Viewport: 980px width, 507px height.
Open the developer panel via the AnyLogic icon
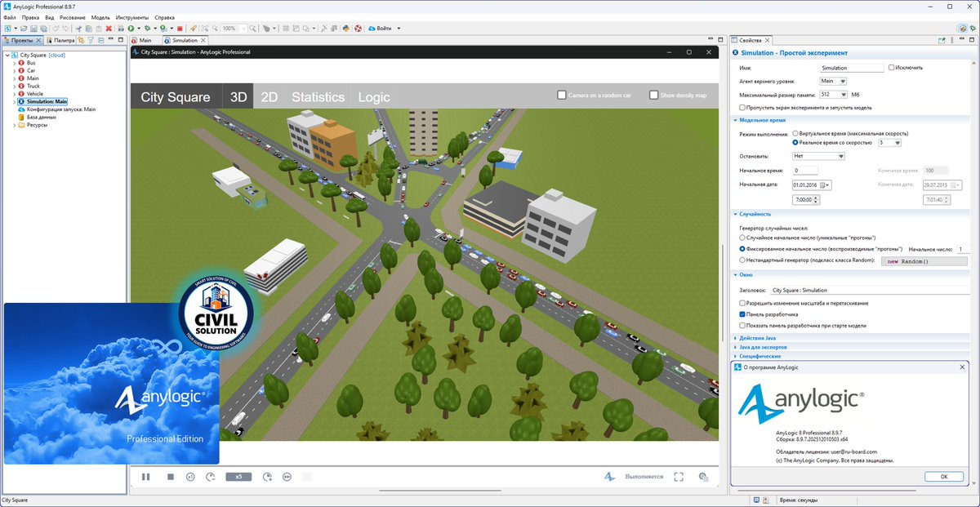point(608,477)
